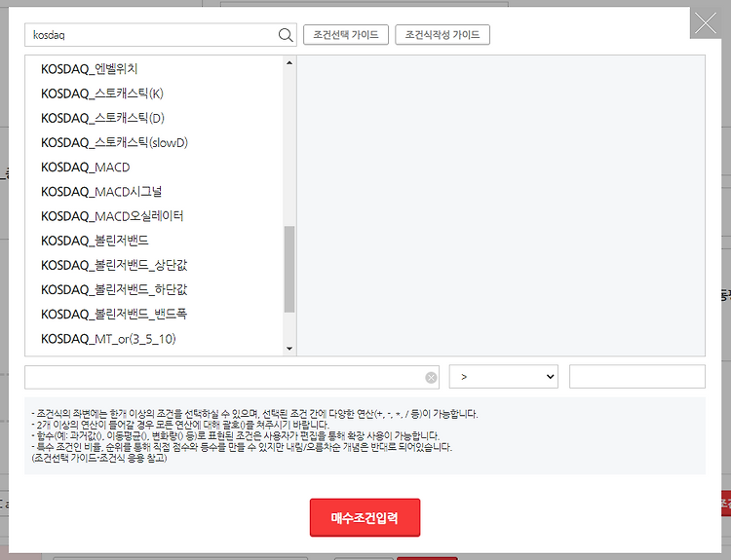
Task: Select KOSDAQ_스토캐스틱(K)
Action: (x=102, y=93)
